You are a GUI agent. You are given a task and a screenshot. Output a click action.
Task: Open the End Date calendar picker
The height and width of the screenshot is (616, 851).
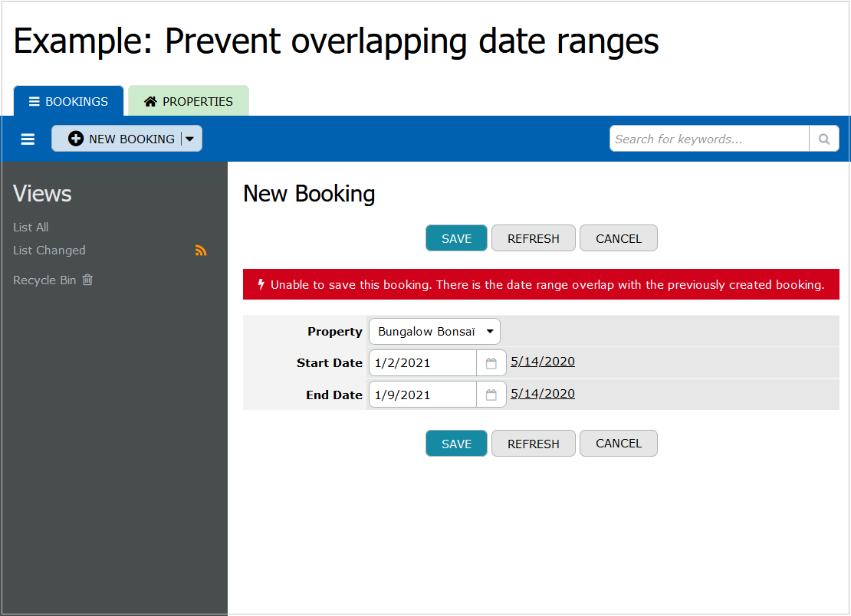point(491,394)
